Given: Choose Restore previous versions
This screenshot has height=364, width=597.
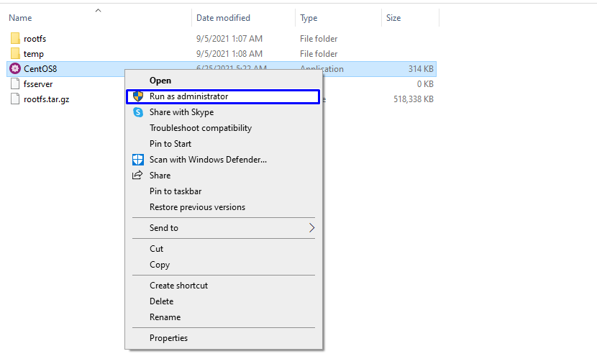Looking at the screenshot, I should pos(197,207).
